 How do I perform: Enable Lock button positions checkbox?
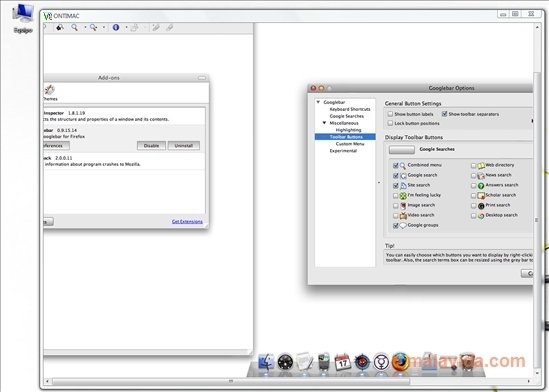[390, 123]
